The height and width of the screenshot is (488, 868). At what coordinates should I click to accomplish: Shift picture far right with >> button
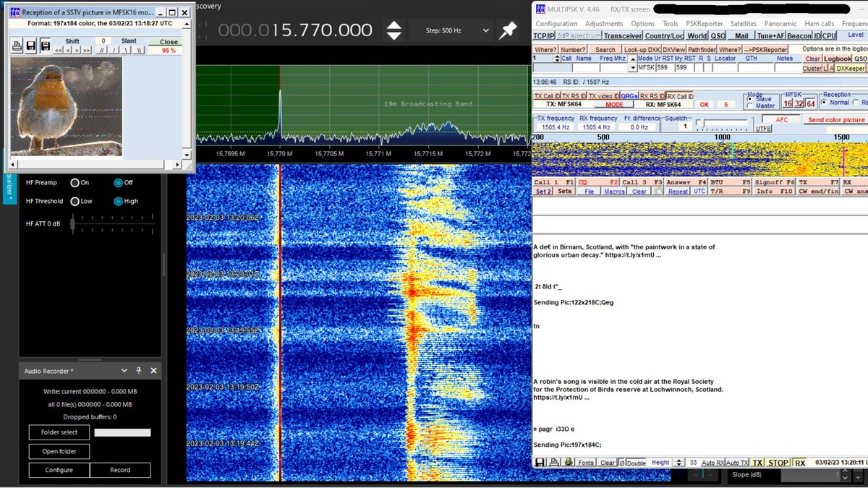pyautogui.click(x=86, y=51)
